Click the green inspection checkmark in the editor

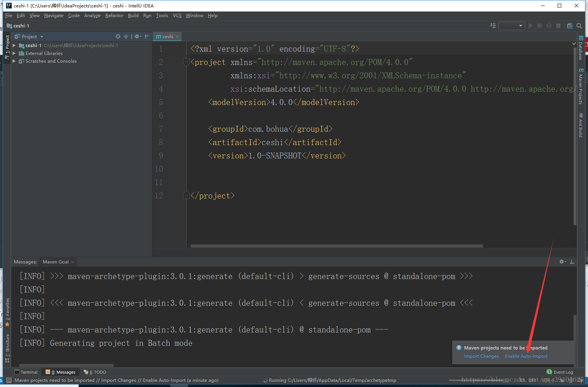(x=574, y=44)
